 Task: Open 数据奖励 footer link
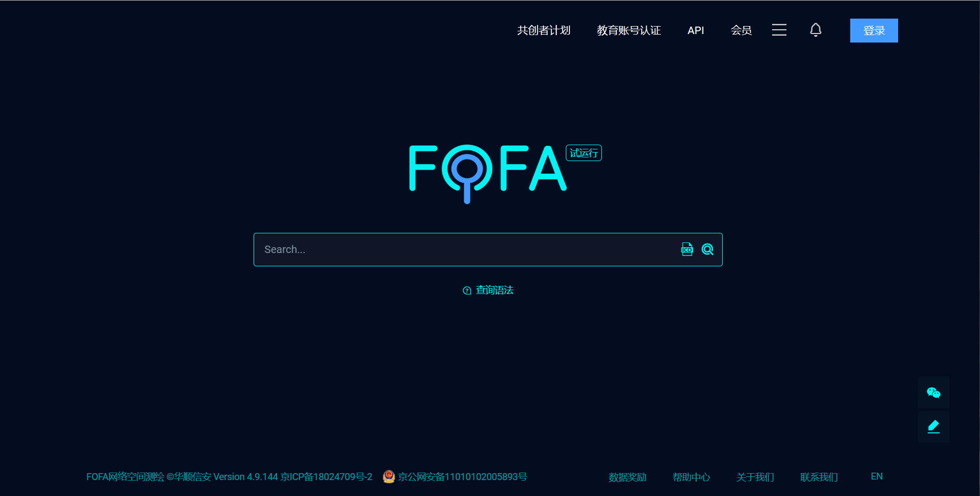click(x=627, y=477)
